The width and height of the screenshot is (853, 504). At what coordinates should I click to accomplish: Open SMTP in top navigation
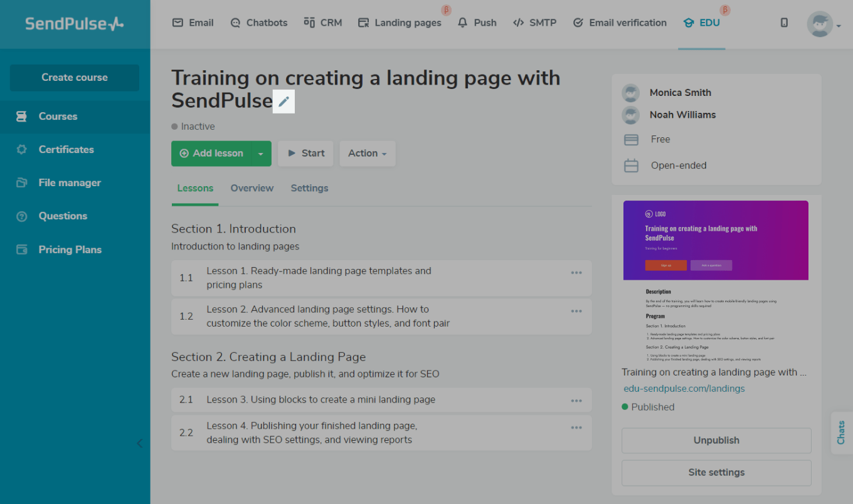pos(535,23)
